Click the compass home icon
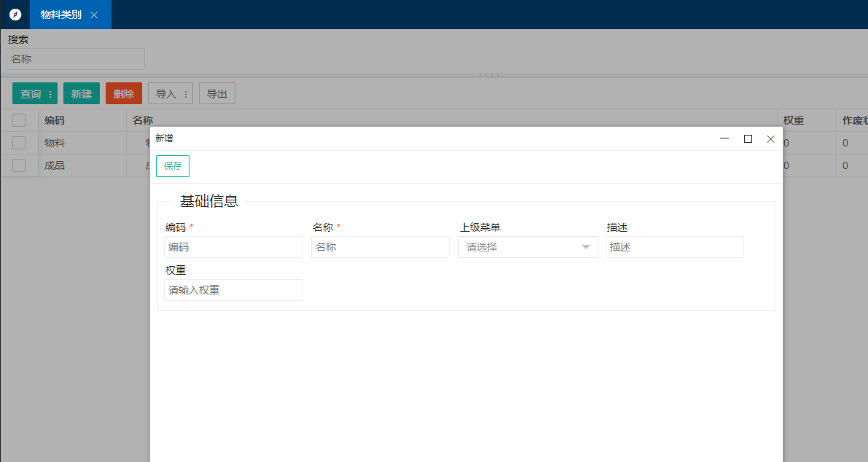The image size is (868, 462). coord(15,15)
